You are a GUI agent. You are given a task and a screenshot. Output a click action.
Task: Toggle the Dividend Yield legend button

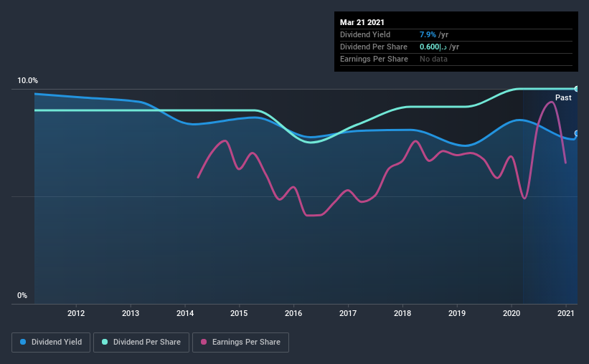51,343
